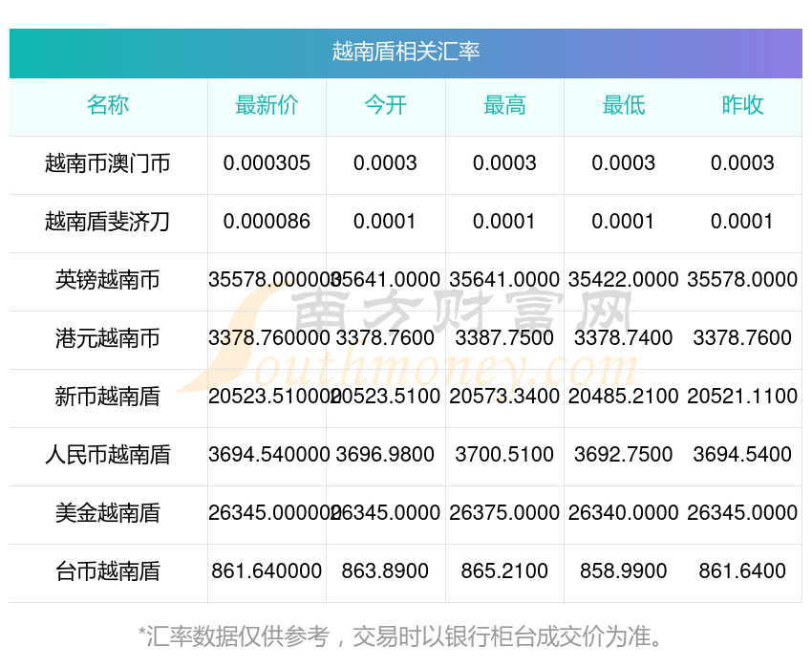Click the 台币越南盾 previous close 861.6400
This screenshot has height=667, width=812.
click(742, 571)
